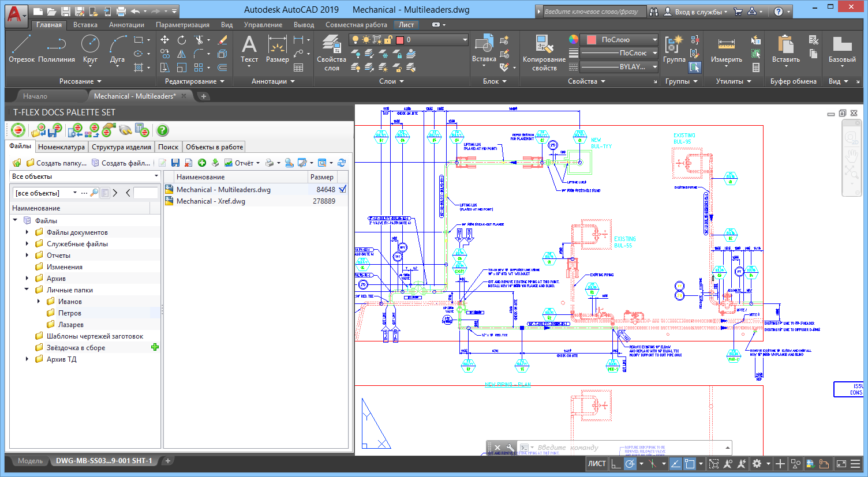
Task: Click the customization hamburger icon in status bar
Action: pos(856,464)
